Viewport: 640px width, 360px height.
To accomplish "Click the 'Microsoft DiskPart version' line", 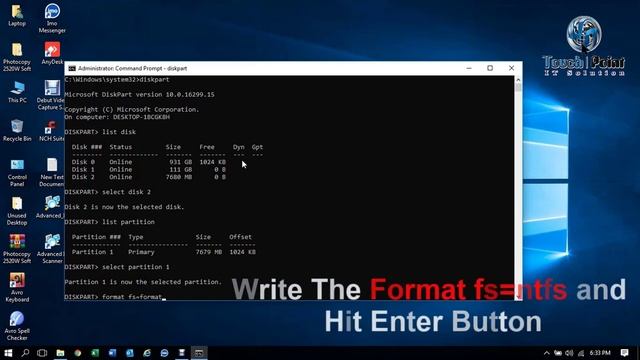I will pyautogui.click(x=139, y=95).
